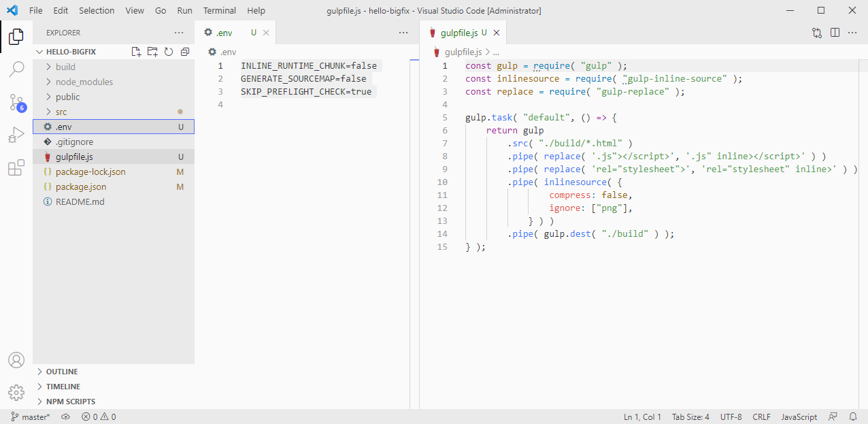This screenshot has height=424, width=868.
Task: Open the View menu
Action: [x=135, y=10]
